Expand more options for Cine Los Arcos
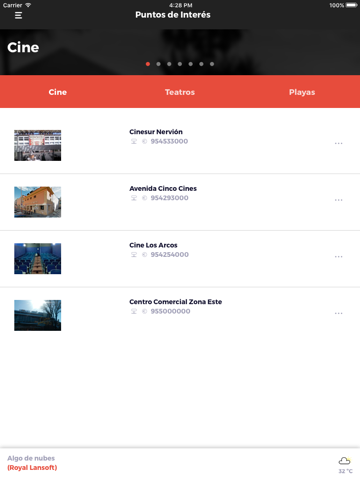This screenshot has width=360, height=480. [x=338, y=257]
